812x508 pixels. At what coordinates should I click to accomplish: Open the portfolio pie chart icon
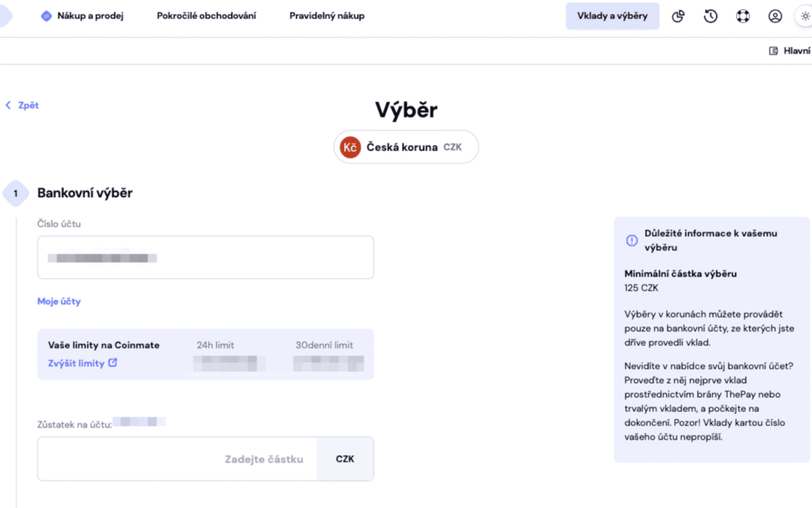pos(678,16)
